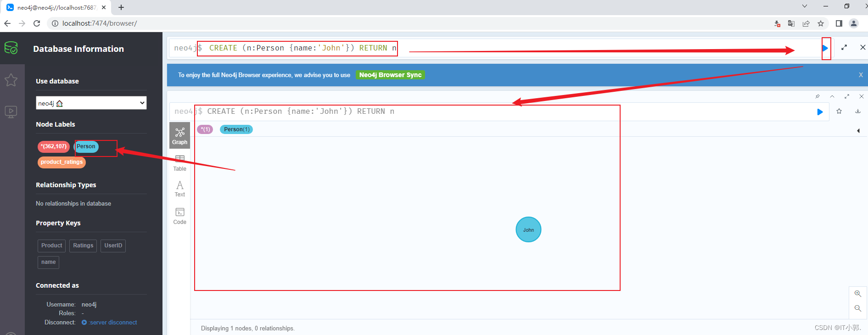868x335 pixels.
Task: Go back in the browser
Action: [7, 23]
